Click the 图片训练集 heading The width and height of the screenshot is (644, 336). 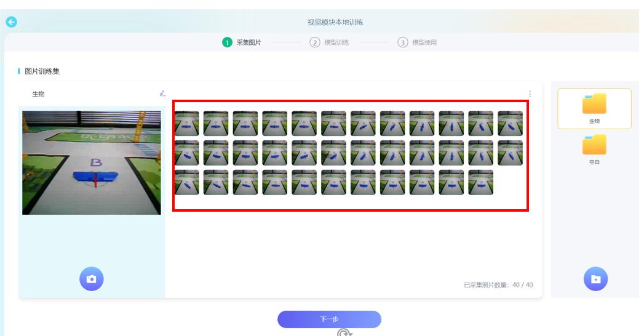[x=42, y=71]
